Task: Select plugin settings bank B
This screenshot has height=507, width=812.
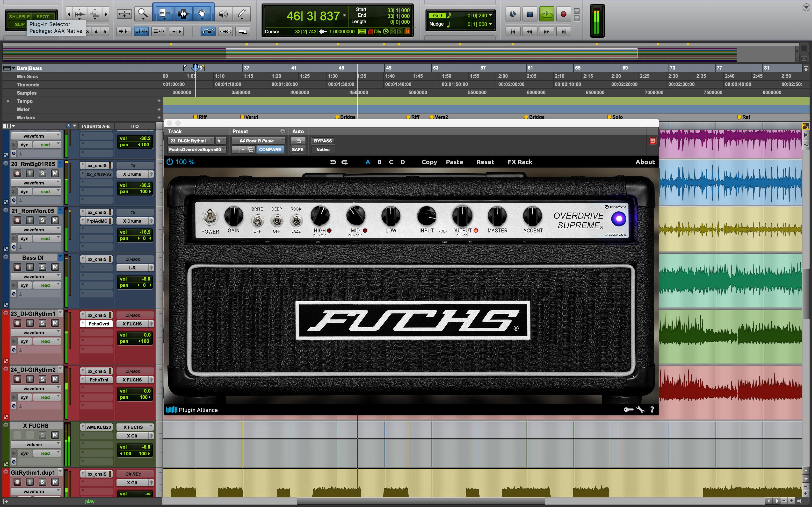Action: coord(379,162)
